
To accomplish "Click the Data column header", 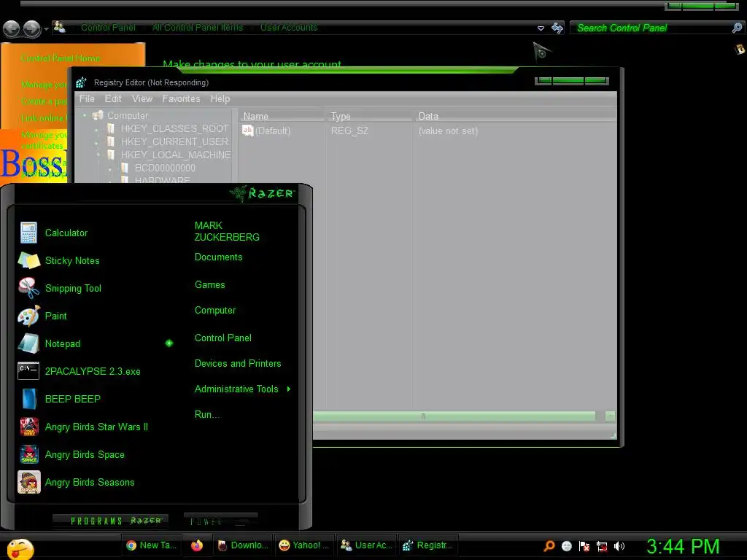I will tap(516, 116).
